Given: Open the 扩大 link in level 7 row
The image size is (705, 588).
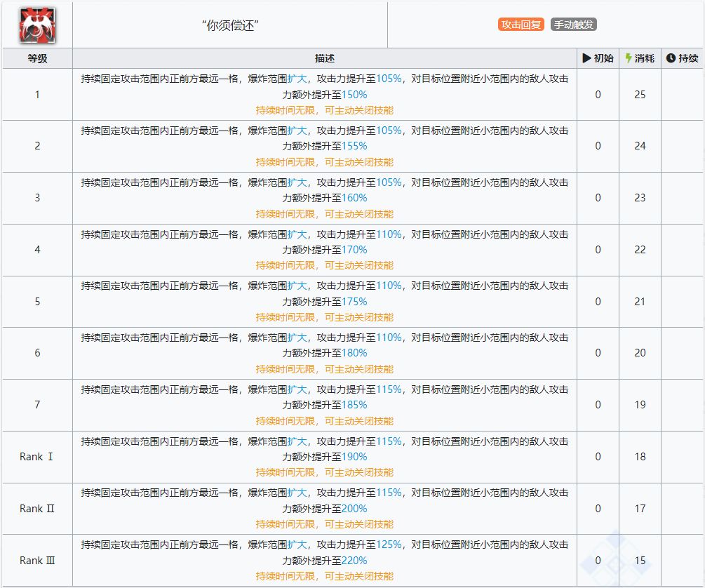Looking at the screenshot, I should tap(297, 389).
